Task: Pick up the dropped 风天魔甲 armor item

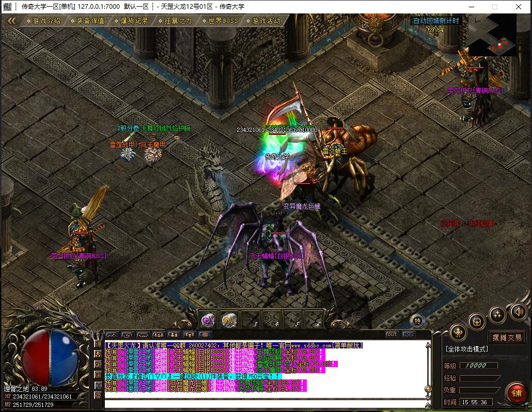Action: point(152,155)
